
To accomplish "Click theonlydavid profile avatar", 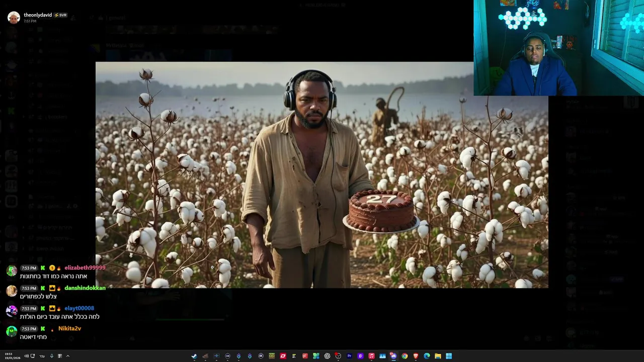I will 14,18.
